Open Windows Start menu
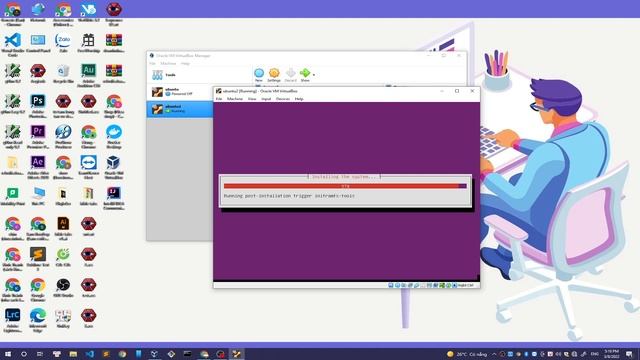The image size is (640, 360). [8, 354]
